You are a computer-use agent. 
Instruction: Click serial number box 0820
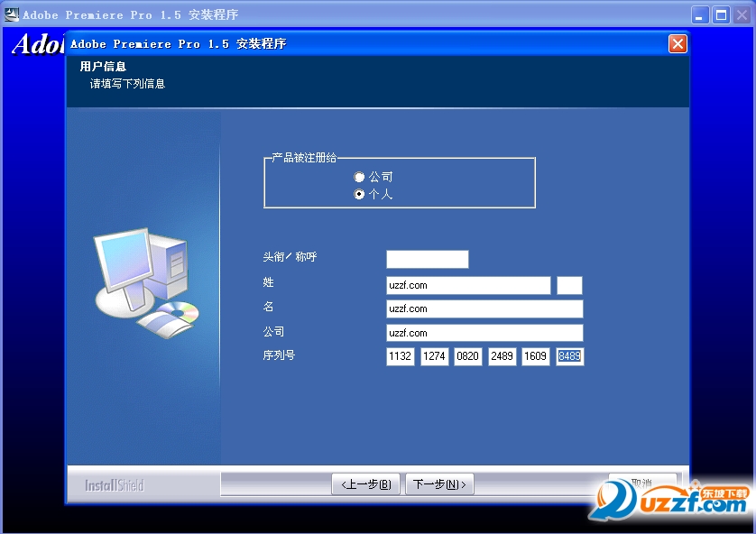467,356
